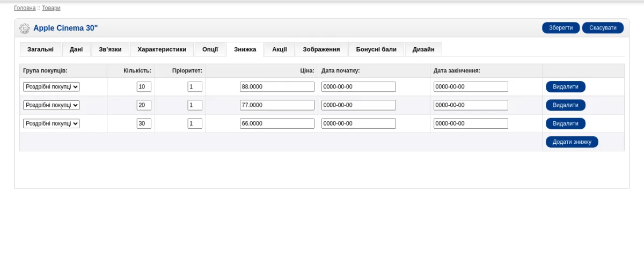Open customer group dropdown in third discount row

pyautogui.click(x=52, y=123)
